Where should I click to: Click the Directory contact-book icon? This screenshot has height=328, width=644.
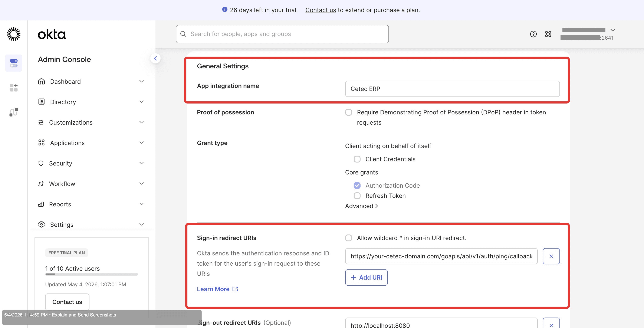[x=41, y=102]
